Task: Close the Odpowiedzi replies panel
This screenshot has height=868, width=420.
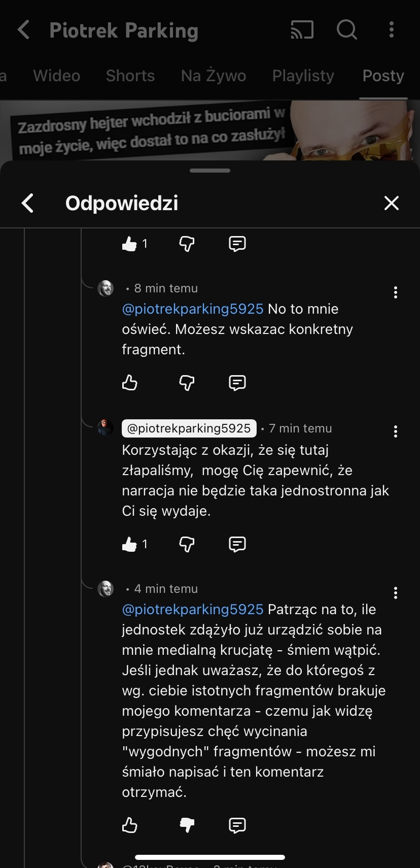Action: tap(391, 203)
